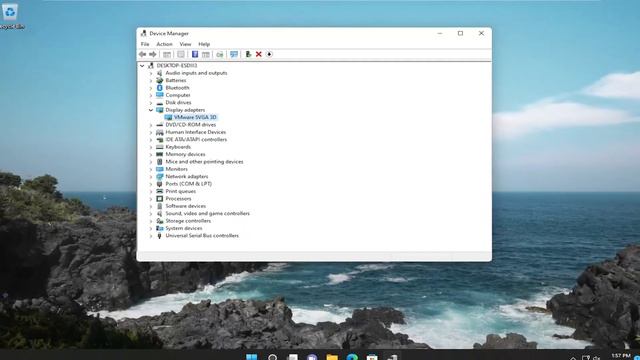Click the adapter icon beside VMware SVGA 3D
The width and height of the screenshot is (640, 360).
pos(168,117)
